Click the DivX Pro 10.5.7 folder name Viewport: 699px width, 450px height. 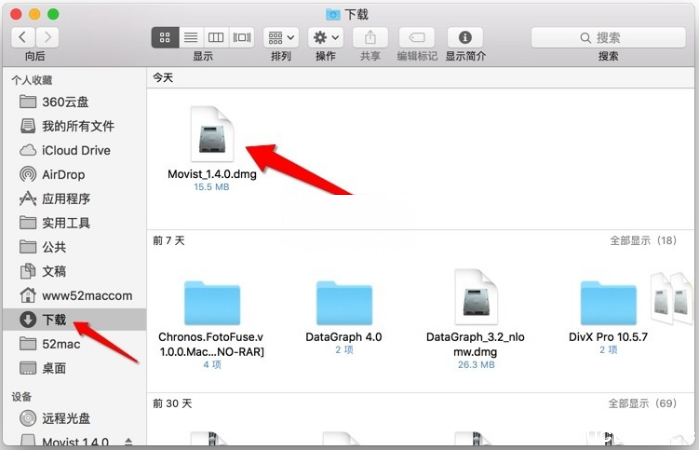[608, 337]
